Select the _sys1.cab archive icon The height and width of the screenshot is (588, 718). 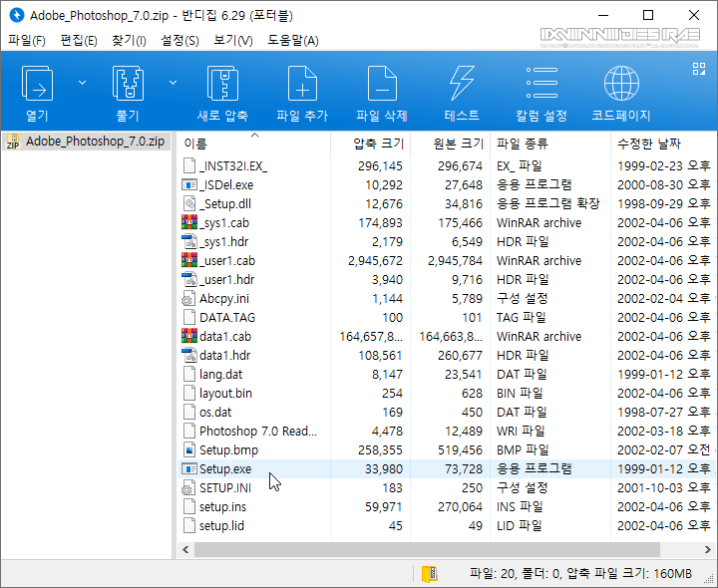pyautogui.click(x=189, y=223)
